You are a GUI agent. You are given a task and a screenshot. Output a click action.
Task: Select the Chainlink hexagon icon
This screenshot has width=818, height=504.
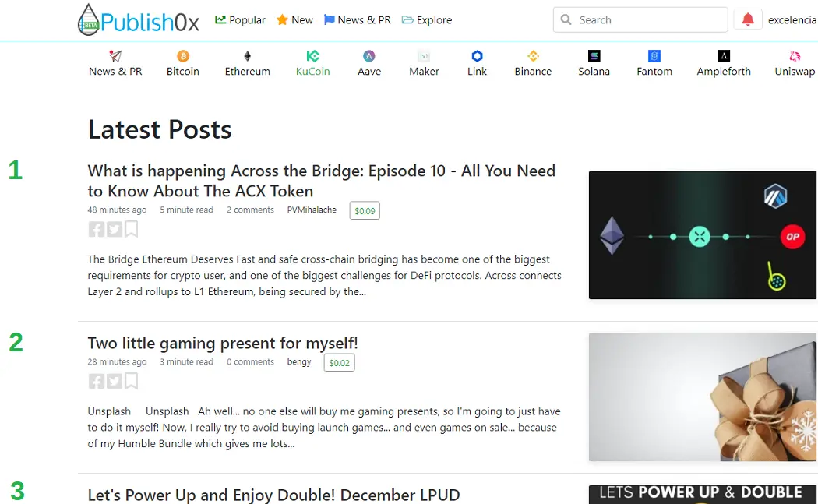[477, 56]
